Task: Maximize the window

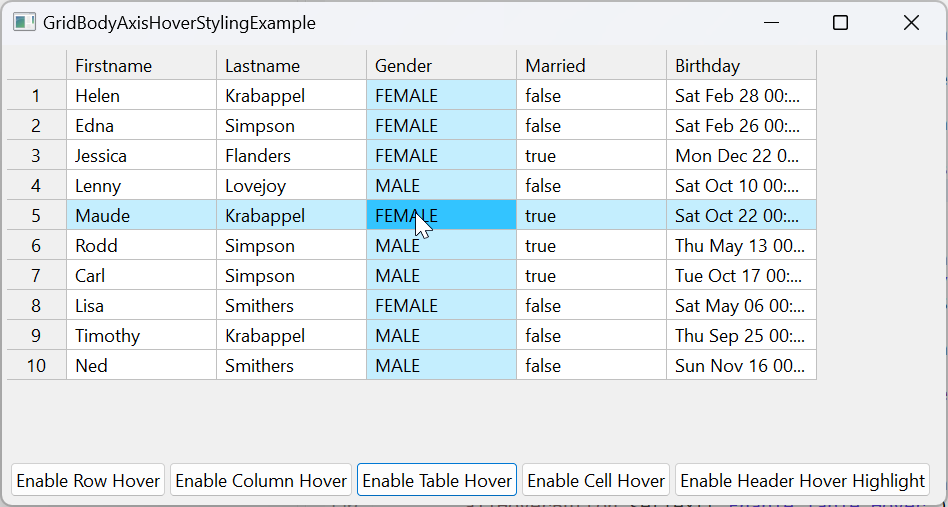Action: pos(840,23)
